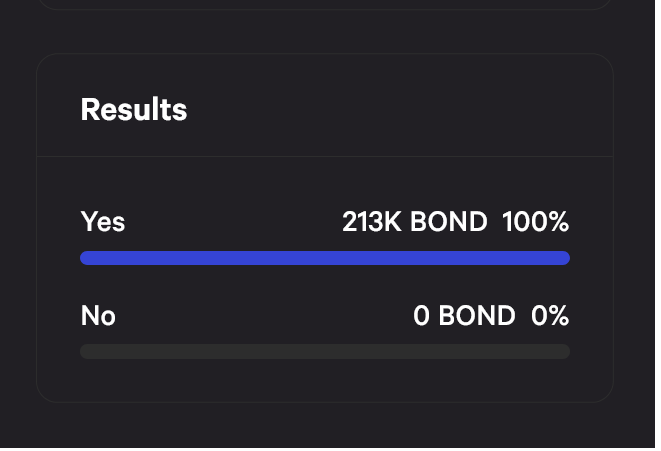Click the left end of gray No bar
661x451 pixels.
[x=86, y=351]
